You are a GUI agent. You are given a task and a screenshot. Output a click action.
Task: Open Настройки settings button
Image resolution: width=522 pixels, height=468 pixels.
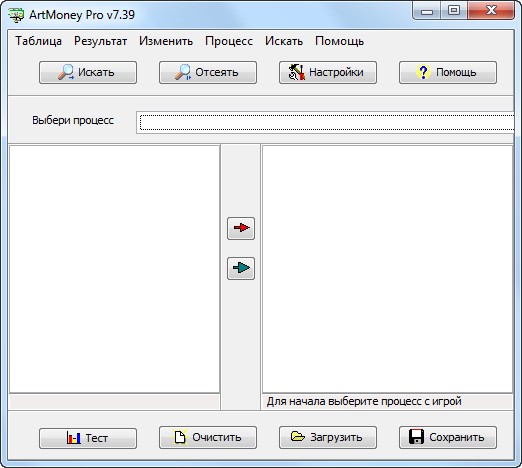328,72
